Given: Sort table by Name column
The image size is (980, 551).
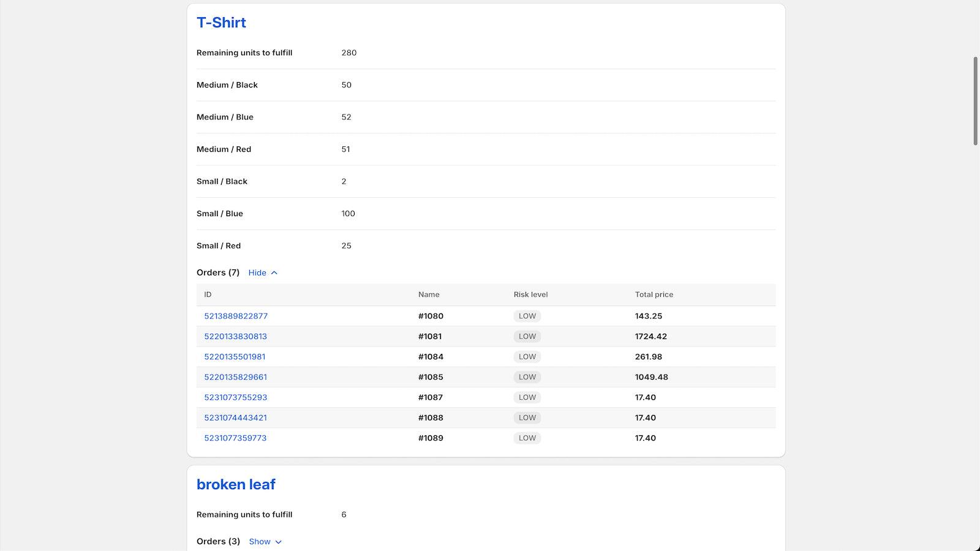Looking at the screenshot, I should 429,294.
